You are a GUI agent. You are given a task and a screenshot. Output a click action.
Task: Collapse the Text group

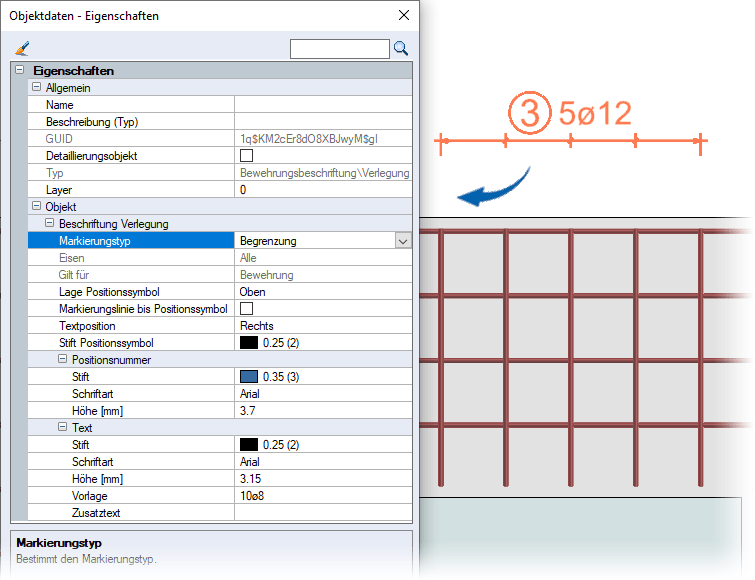[62, 427]
